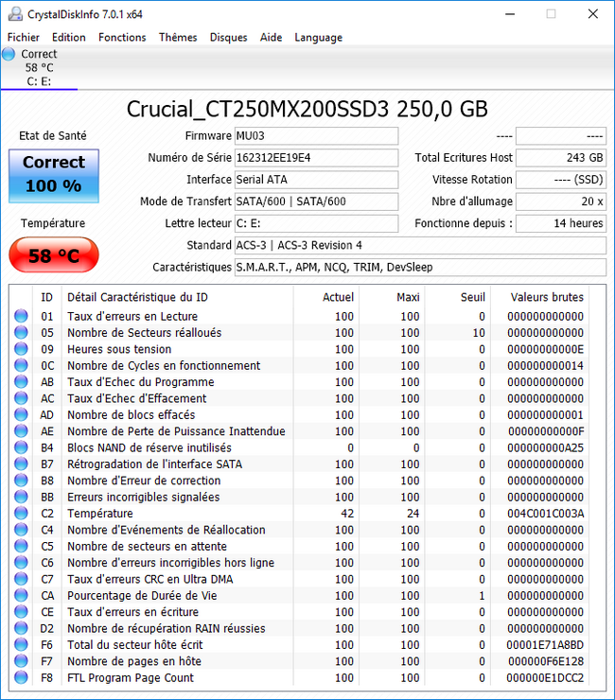This screenshot has height=700, width=615.
Task: Click the Correct 100 % health button
Action: click(x=54, y=176)
